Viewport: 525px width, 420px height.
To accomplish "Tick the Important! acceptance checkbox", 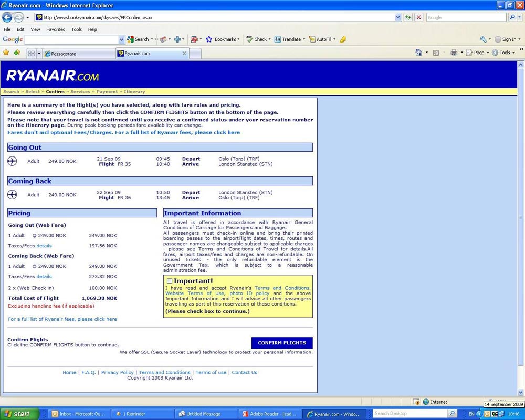I will (x=170, y=281).
